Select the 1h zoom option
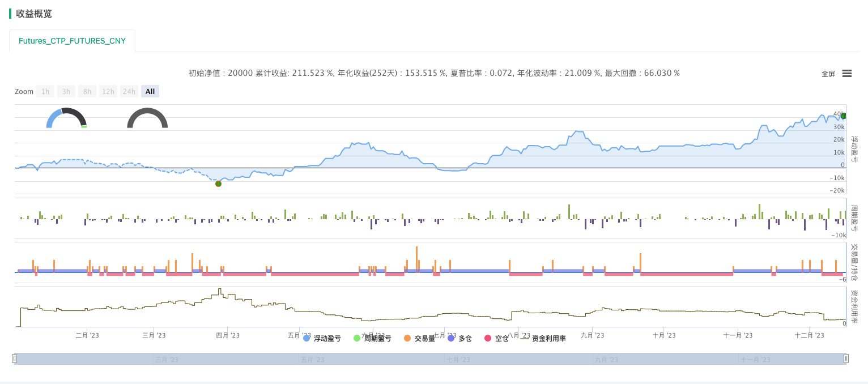The height and width of the screenshot is (384, 868). coord(45,91)
